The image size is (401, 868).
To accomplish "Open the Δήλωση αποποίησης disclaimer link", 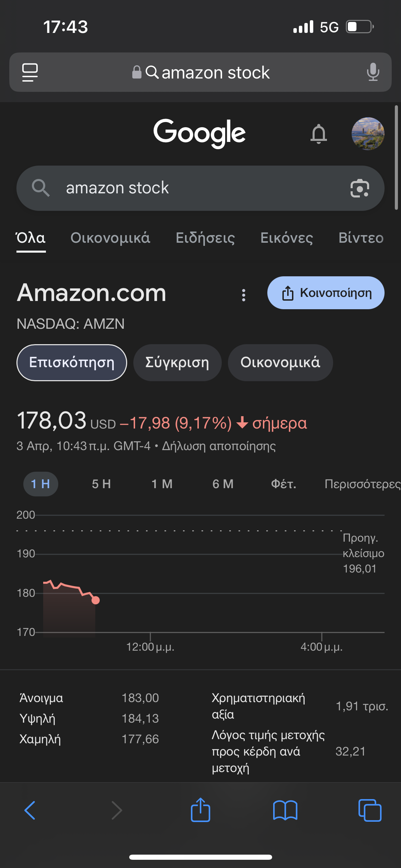I will tap(219, 446).
